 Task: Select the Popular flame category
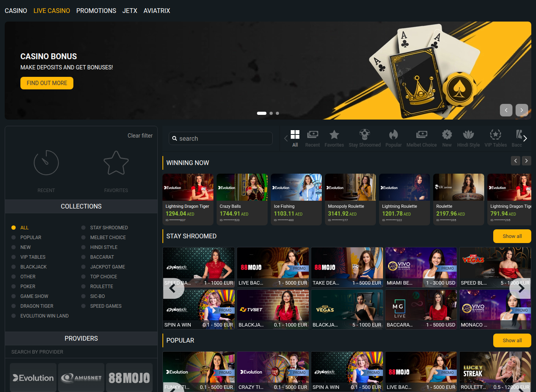(393, 138)
